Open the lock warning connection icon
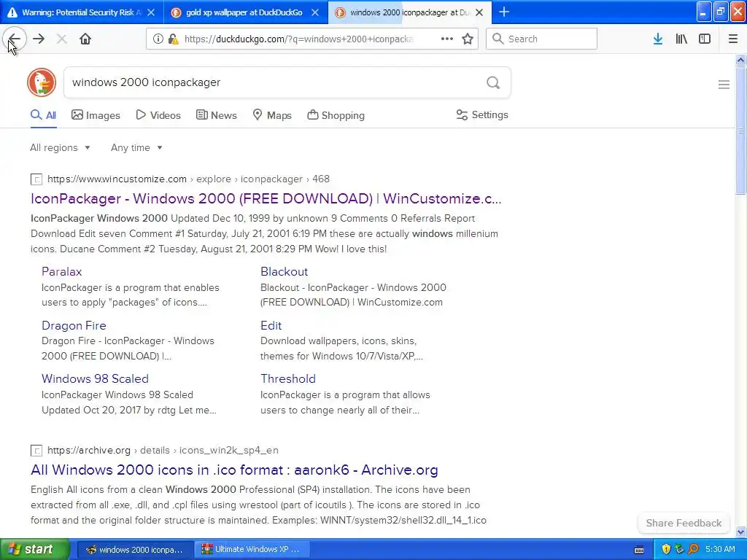This screenshot has width=747, height=560. pyautogui.click(x=174, y=39)
